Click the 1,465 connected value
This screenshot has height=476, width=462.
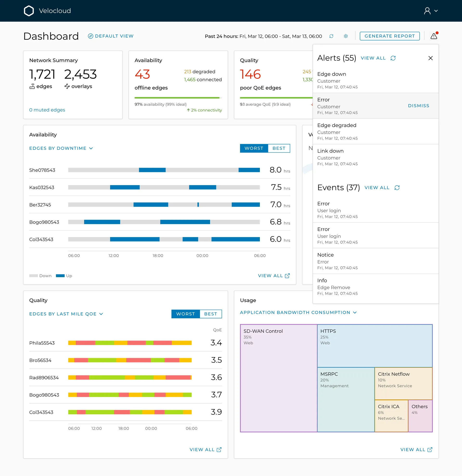190,79
